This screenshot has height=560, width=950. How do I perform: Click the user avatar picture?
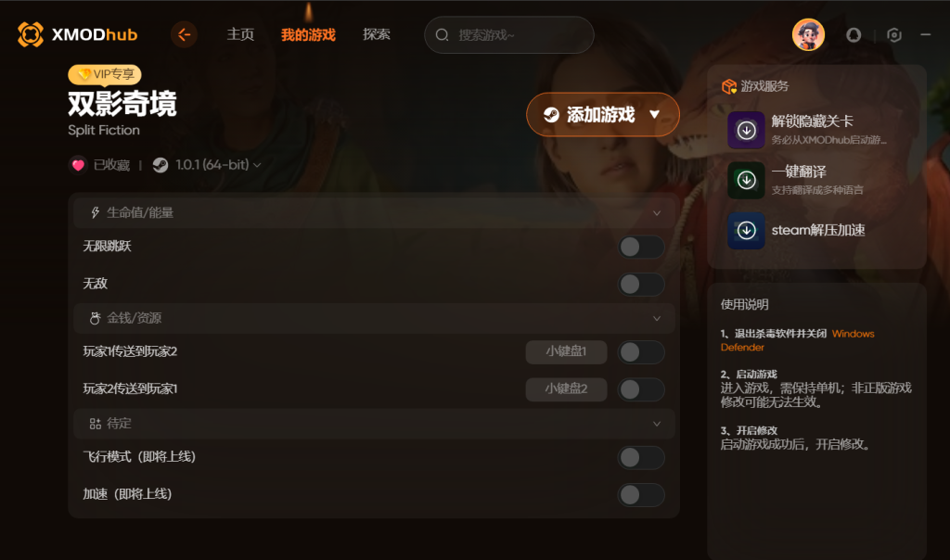point(808,34)
